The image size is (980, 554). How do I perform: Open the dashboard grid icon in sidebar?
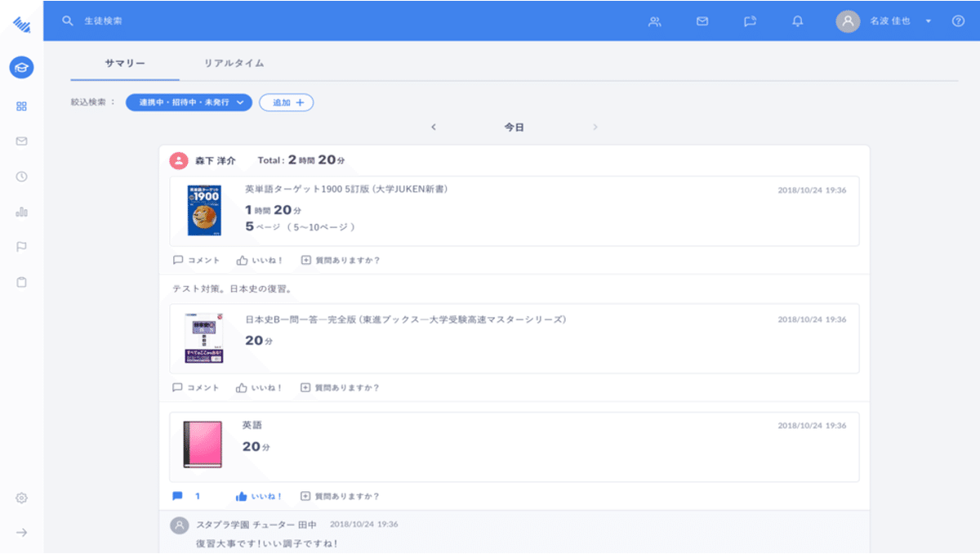(x=20, y=105)
